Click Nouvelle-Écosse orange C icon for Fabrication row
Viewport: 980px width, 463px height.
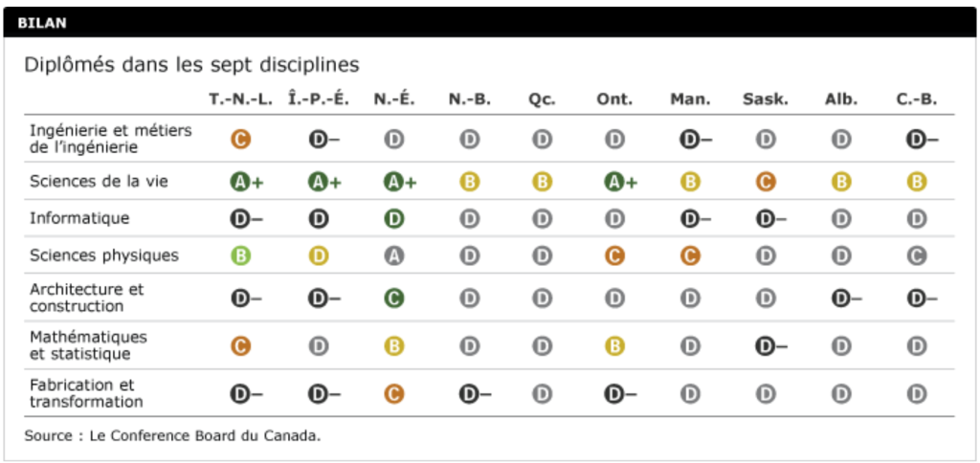click(x=393, y=394)
